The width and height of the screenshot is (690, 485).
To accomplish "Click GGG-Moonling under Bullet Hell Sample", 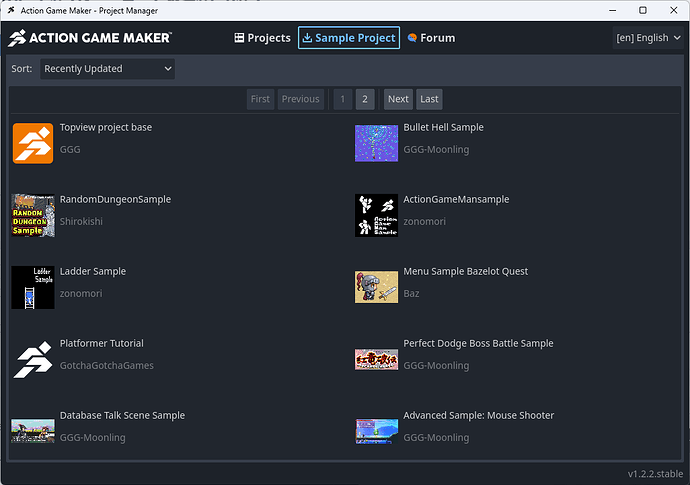I will click(x=437, y=150).
